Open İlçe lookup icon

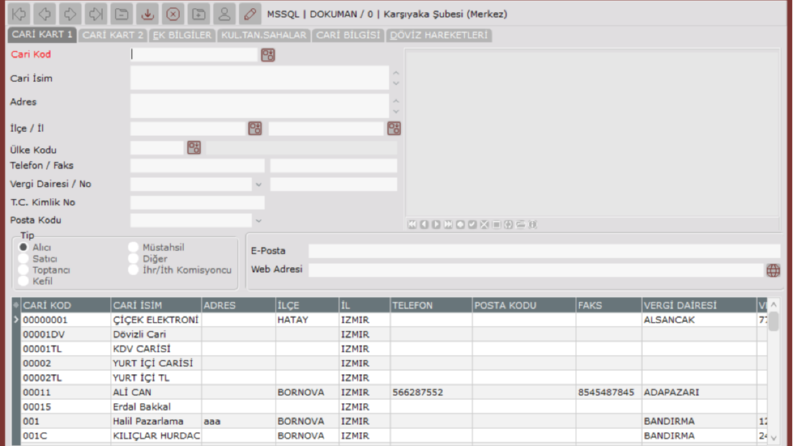click(x=255, y=128)
